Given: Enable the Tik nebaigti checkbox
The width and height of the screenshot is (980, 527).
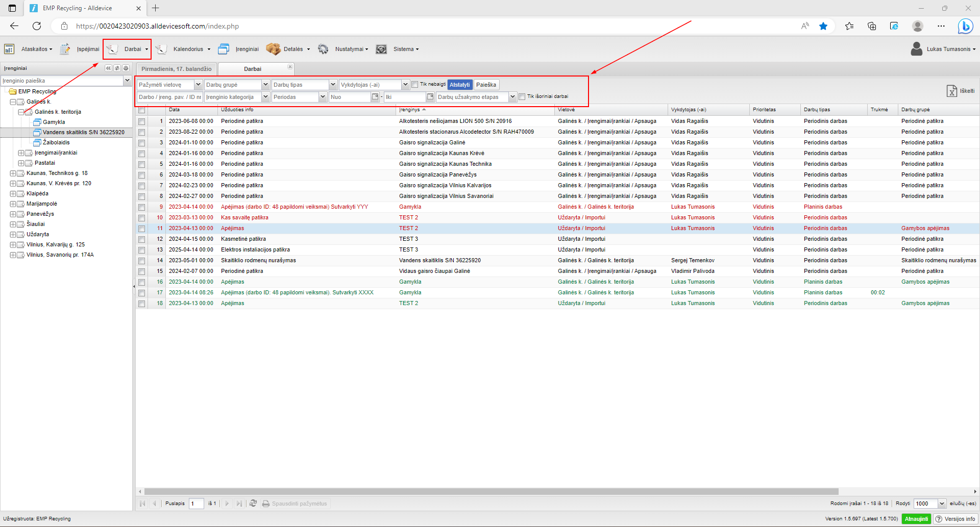Looking at the screenshot, I should pyautogui.click(x=415, y=85).
